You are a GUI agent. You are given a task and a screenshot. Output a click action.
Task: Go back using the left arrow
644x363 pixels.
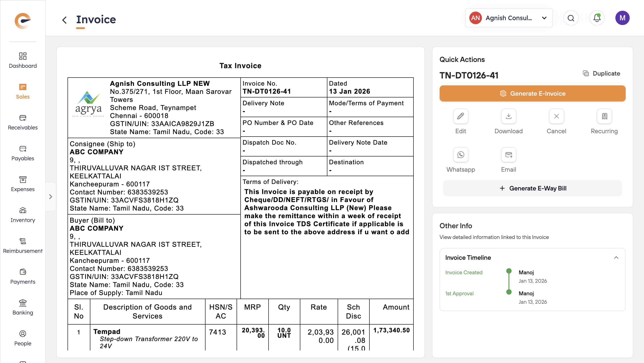click(64, 20)
